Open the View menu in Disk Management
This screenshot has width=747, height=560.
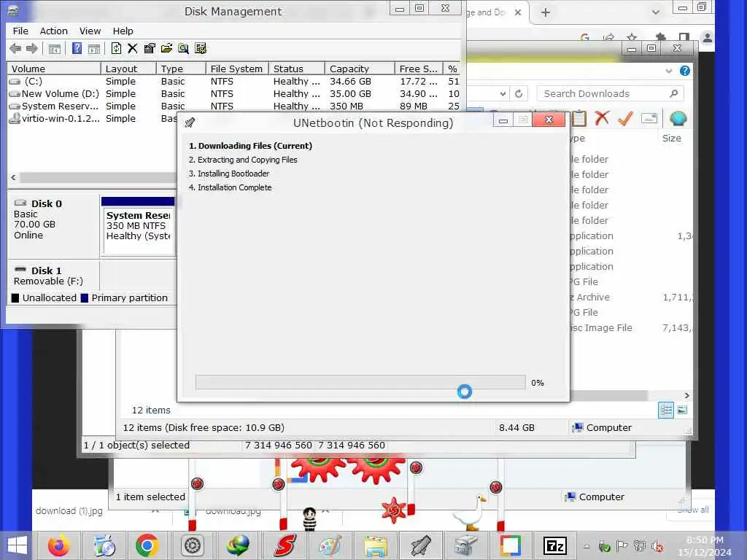[90, 31]
